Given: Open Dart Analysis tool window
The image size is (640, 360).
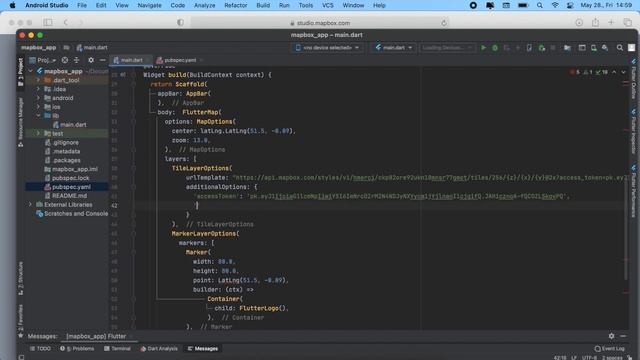Looking at the screenshot, I should (159, 349).
